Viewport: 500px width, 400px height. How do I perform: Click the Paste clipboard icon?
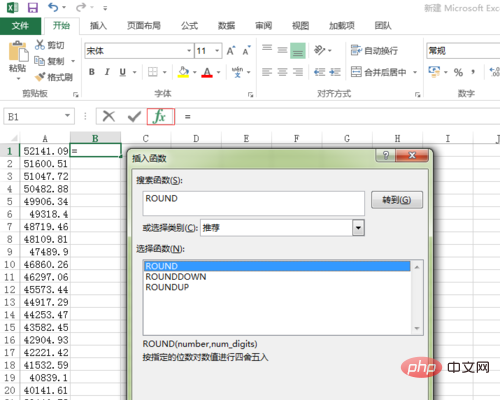[x=18, y=51]
